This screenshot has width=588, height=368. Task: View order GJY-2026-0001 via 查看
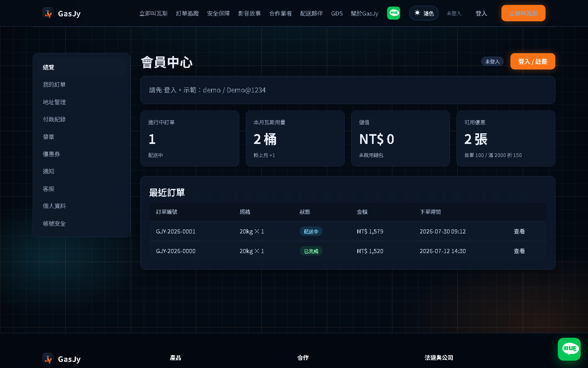(x=519, y=231)
